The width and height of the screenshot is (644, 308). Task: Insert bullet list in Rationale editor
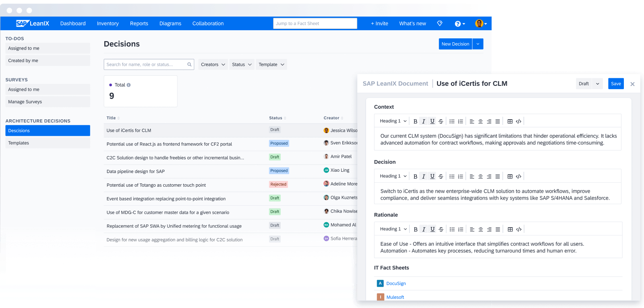coord(452,229)
